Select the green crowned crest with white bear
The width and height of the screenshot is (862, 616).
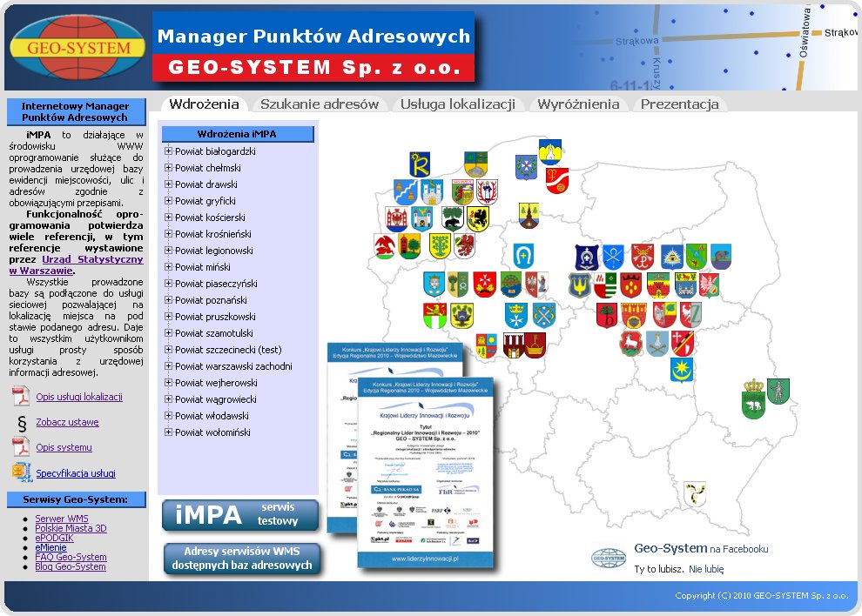point(754,399)
